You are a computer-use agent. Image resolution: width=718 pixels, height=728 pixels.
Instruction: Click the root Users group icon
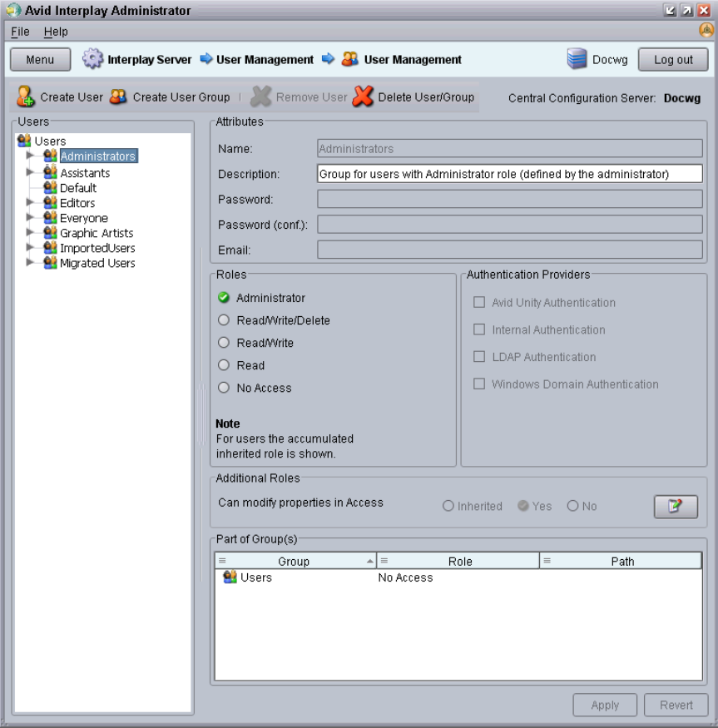pyautogui.click(x=24, y=141)
